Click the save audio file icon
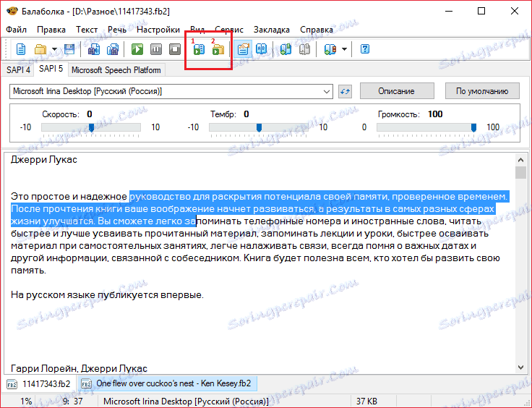Image resolution: width=532 pixels, height=408 pixels. 94,49
